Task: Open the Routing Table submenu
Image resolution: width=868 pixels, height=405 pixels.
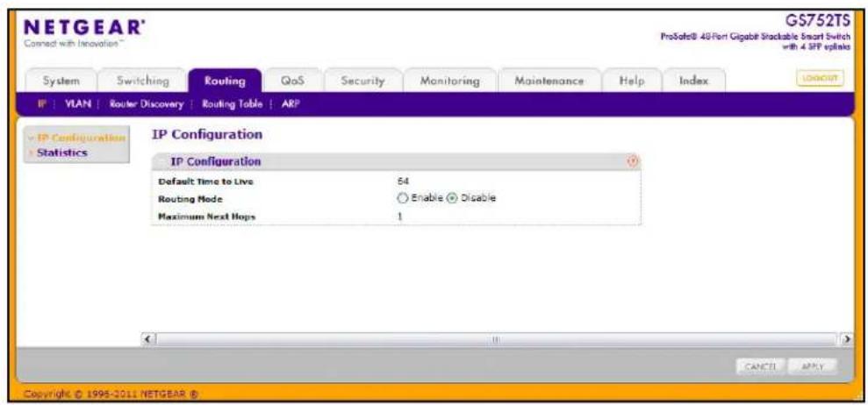Action: [232, 103]
